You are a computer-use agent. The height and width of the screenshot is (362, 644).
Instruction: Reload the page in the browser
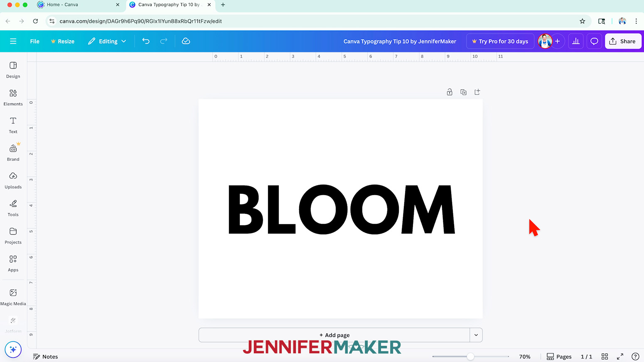point(35,21)
